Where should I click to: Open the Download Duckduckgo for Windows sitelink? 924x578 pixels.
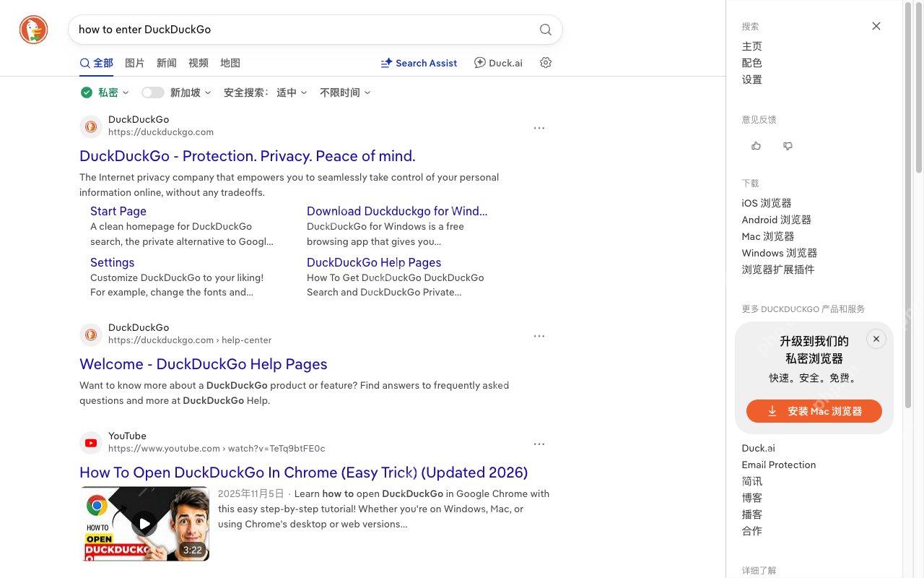397,211
